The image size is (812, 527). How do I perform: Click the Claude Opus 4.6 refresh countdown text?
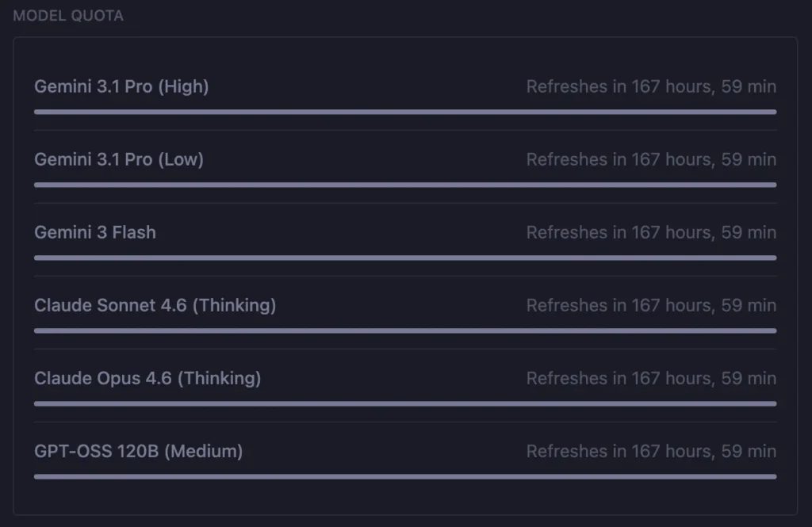[x=651, y=378]
